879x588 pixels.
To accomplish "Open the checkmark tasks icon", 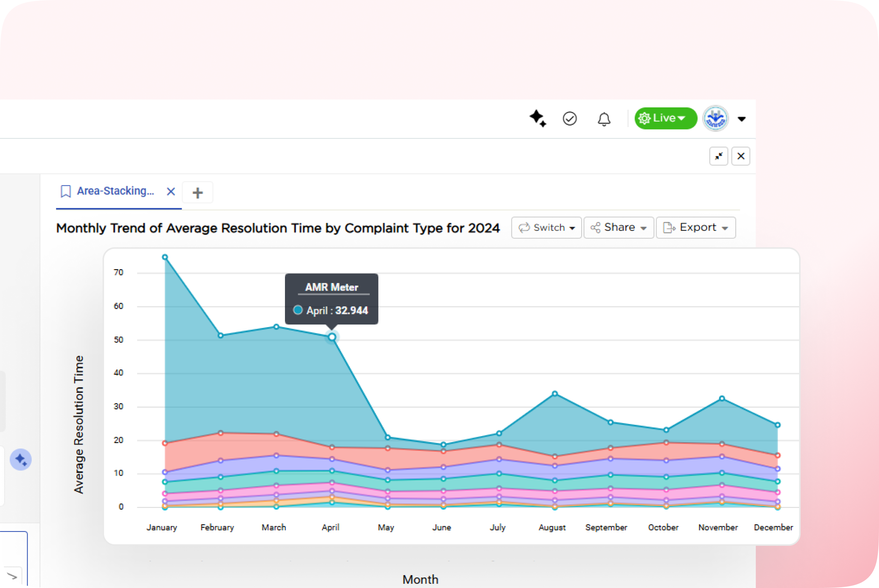I will (x=570, y=119).
